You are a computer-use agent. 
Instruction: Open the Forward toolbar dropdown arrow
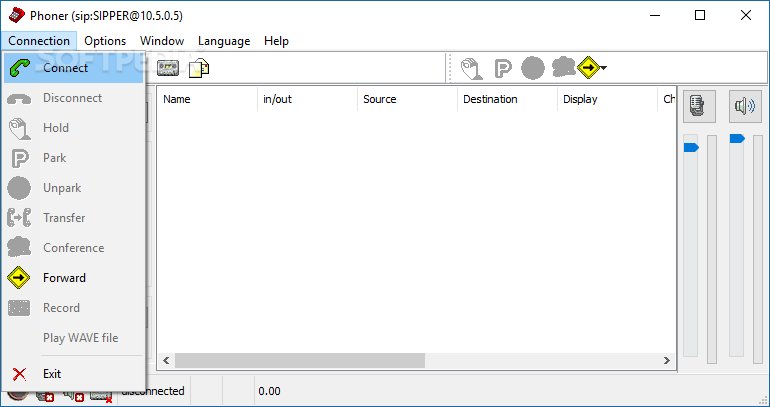coord(604,68)
